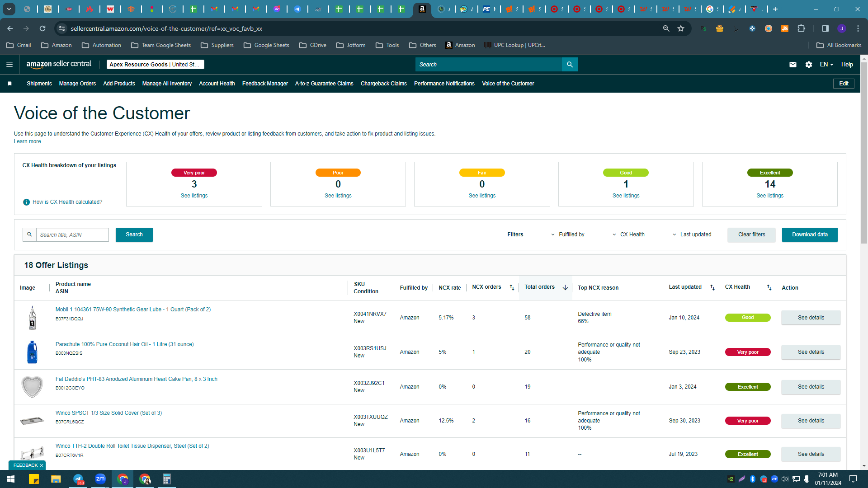
Task: See details for Mobil 1 Gear Lube
Action: pyautogui.click(x=811, y=318)
